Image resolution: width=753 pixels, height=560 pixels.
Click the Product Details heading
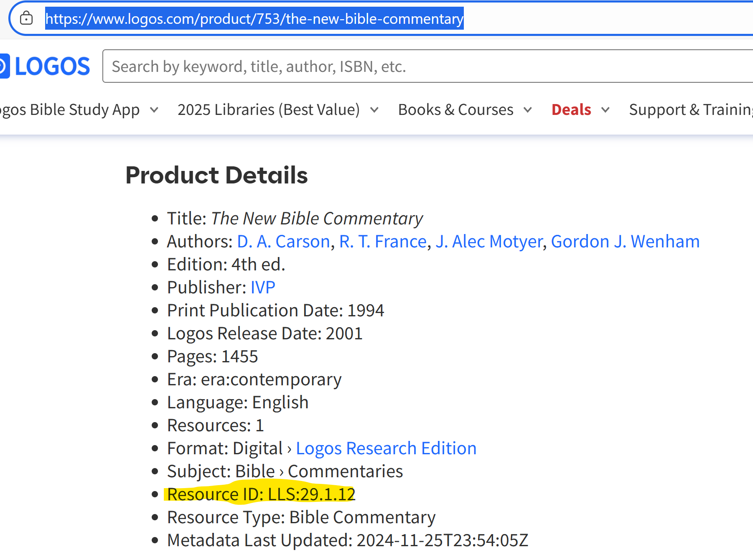[x=216, y=175]
